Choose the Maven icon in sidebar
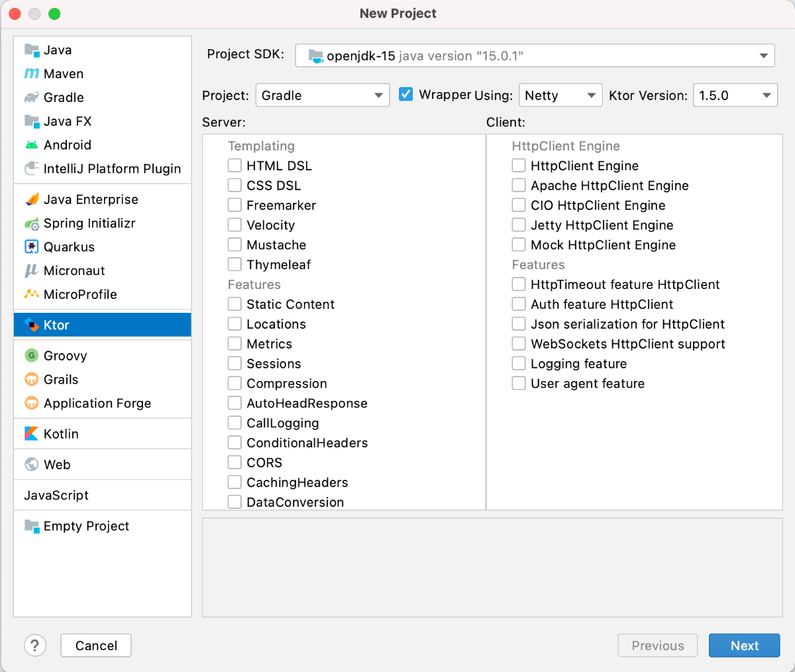 pos(32,74)
